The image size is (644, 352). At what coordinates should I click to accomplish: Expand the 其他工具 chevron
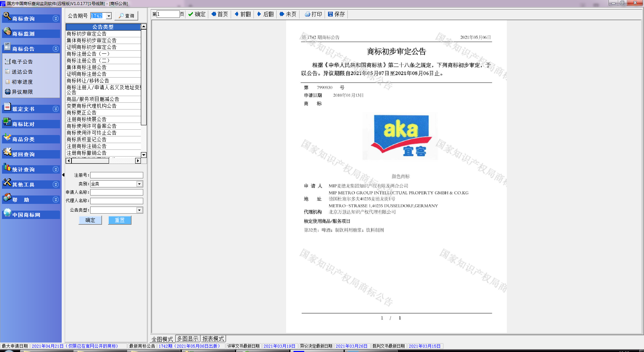(x=56, y=184)
